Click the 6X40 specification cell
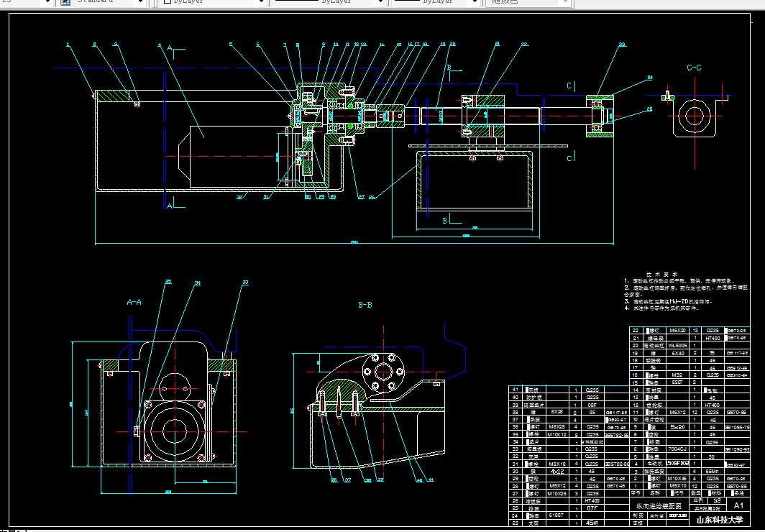 point(678,353)
